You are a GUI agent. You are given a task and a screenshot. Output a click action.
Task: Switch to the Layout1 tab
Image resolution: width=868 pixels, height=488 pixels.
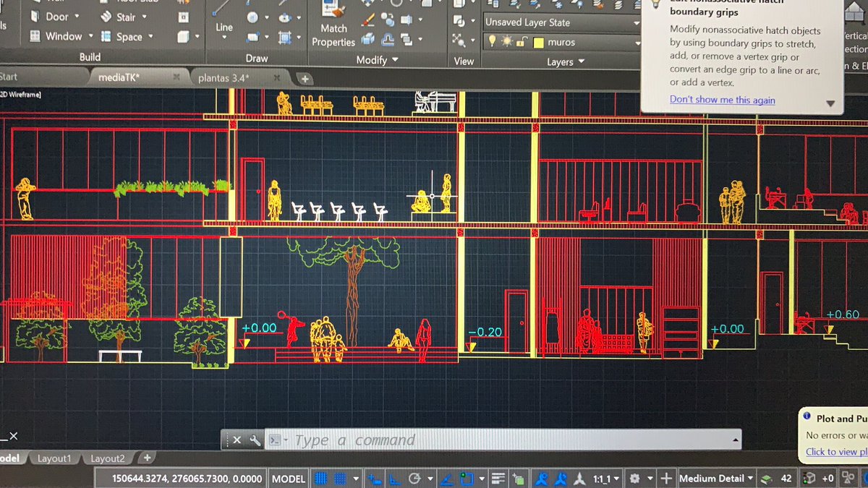pos(55,458)
